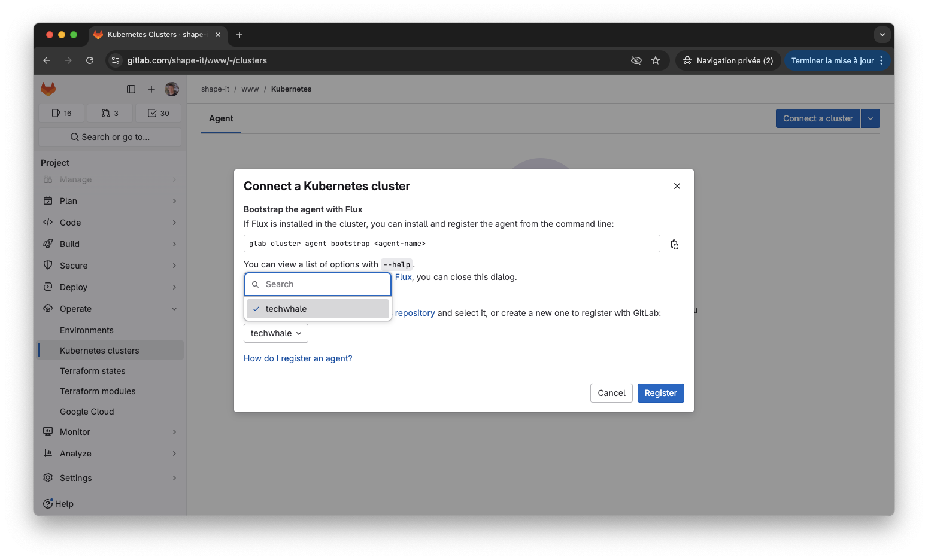Click Terminer la mise à jour button

tap(832, 60)
